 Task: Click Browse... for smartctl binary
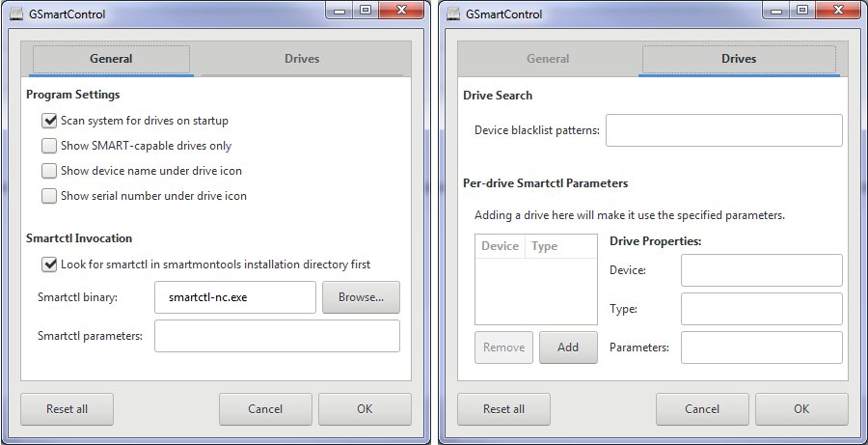[361, 297]
